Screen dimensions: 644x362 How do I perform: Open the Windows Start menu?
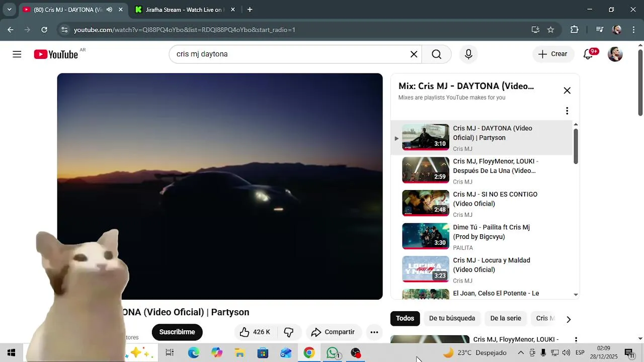pyautogui.click(x=11, y=353)
